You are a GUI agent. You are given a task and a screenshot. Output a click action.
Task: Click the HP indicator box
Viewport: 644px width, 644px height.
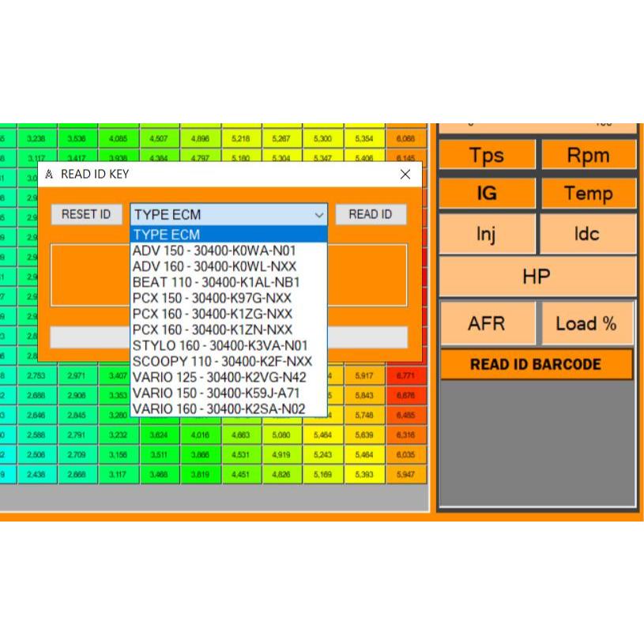tap(537, 277)
